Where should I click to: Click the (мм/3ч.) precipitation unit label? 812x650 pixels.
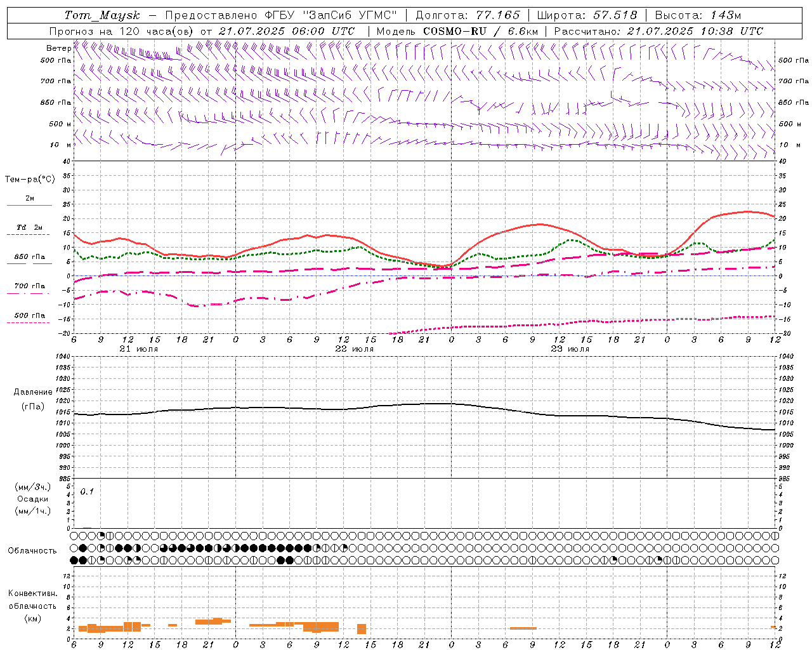(33, 487)
